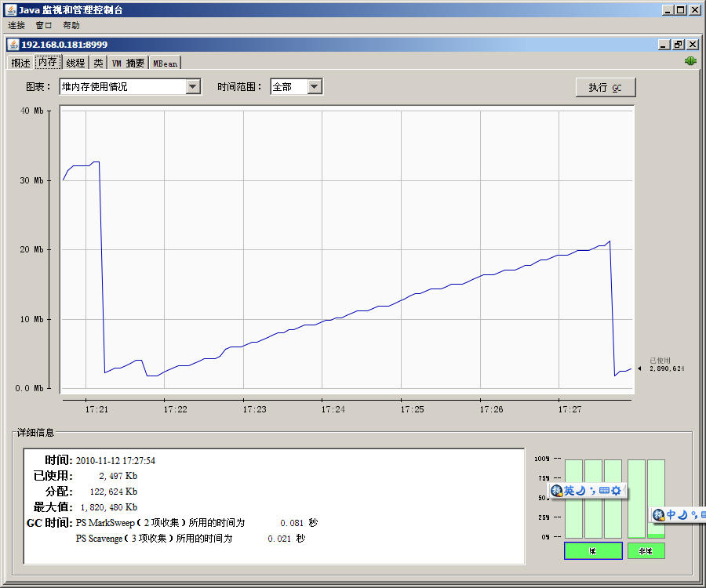
Task: Click the green connection status icon
Action: (690, 61)
